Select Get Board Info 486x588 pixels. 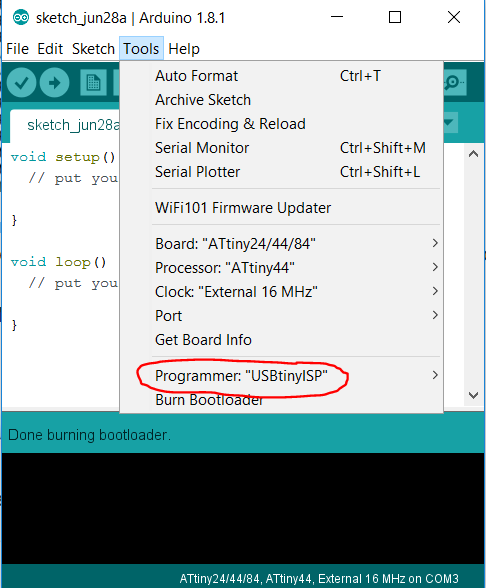pos(281,340)
